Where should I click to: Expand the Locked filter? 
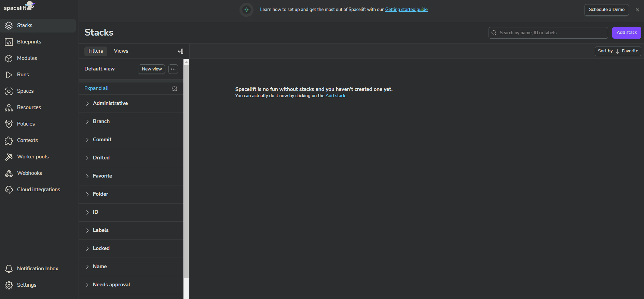tap(131, 248)
